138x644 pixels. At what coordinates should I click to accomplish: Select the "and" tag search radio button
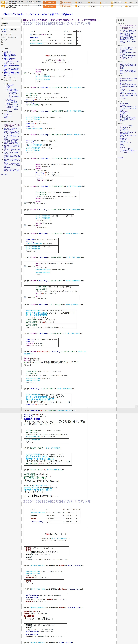[5, 29]
